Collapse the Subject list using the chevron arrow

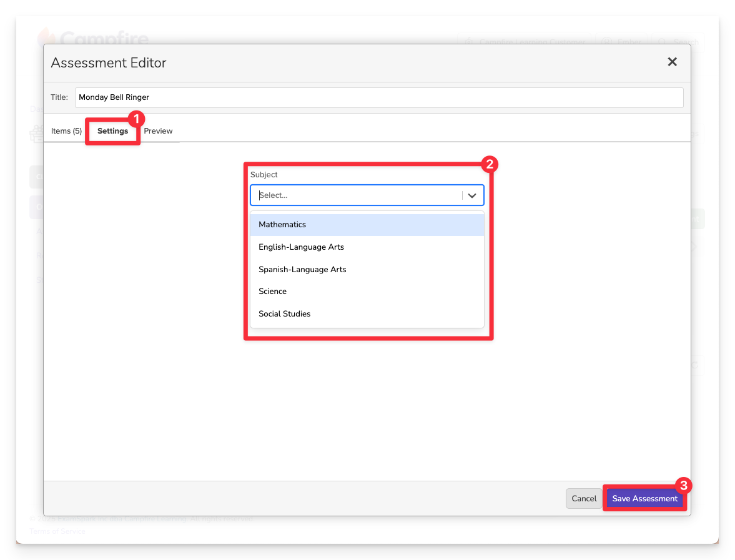pyautogui.click(x=472, y=195)
